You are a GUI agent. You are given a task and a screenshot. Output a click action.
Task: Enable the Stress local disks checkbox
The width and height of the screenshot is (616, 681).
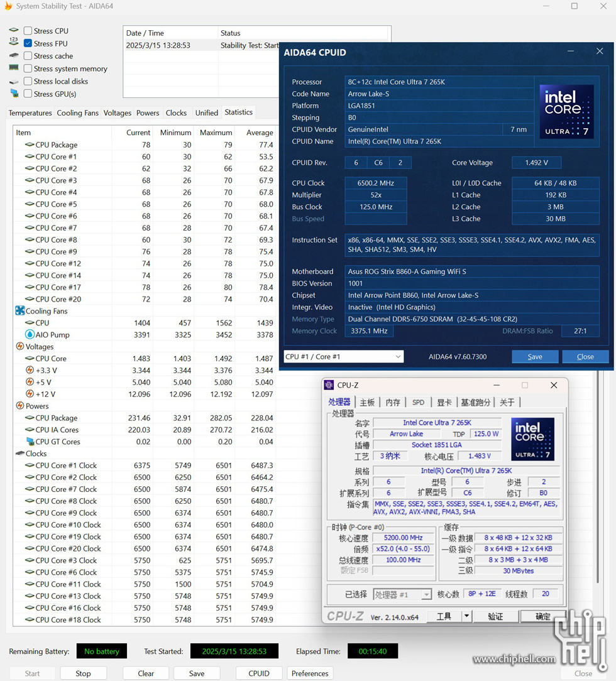28,81
